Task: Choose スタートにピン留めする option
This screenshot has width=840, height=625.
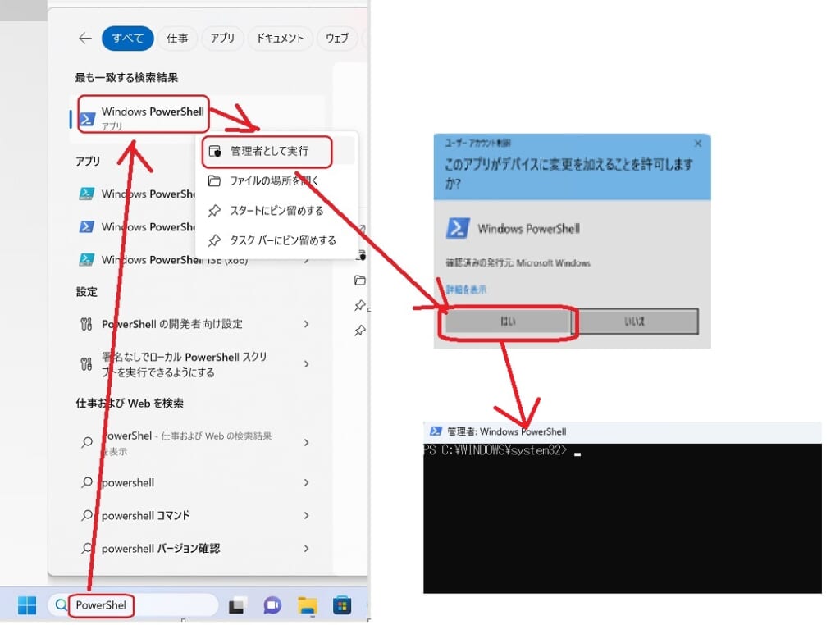Action: point(276,211)
